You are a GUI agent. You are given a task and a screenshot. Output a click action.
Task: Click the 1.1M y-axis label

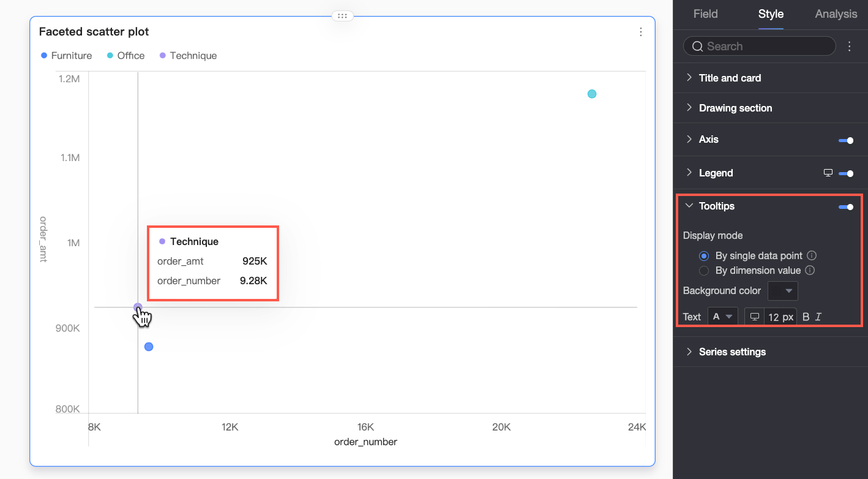70,157
